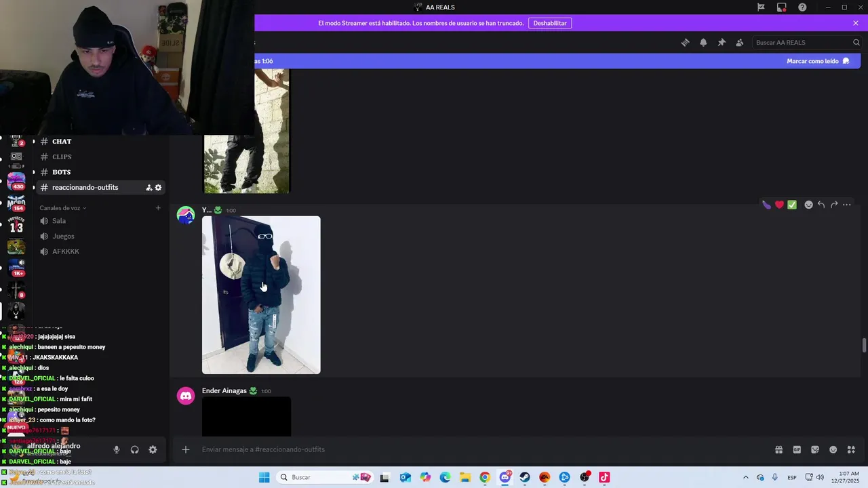Toggle microphone mute in user panel
Viewport: 868px width, 488px height.
pos(117,450)
